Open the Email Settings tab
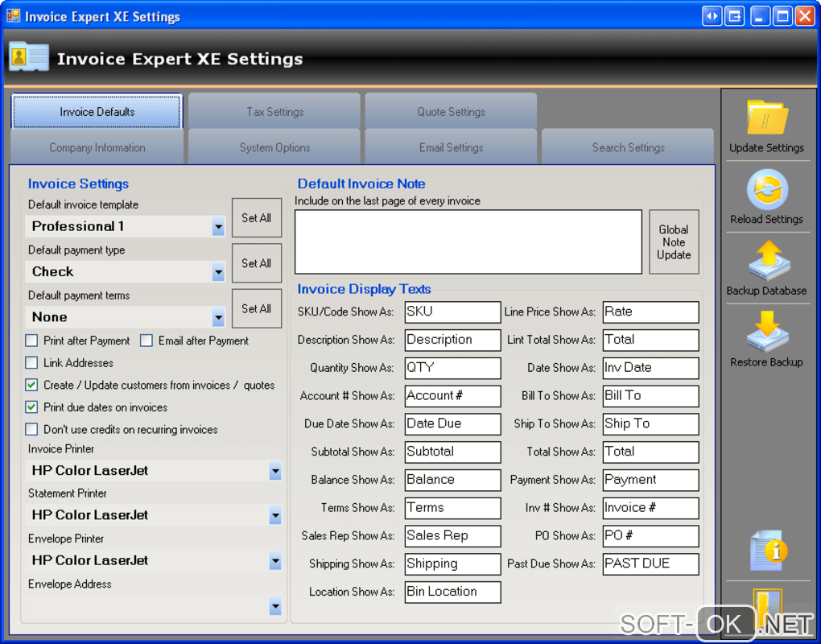The image size is (821, 644). (451, 147)
